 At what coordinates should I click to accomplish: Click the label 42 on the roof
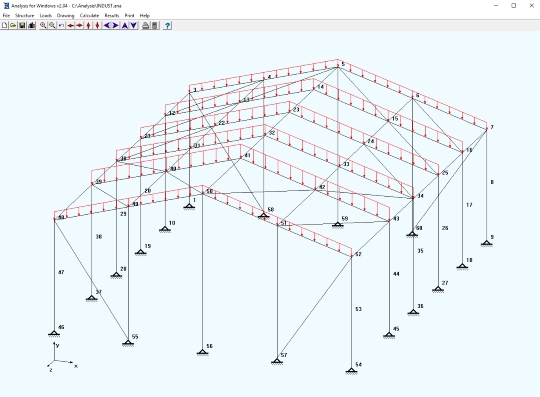(x=322, y=187)
